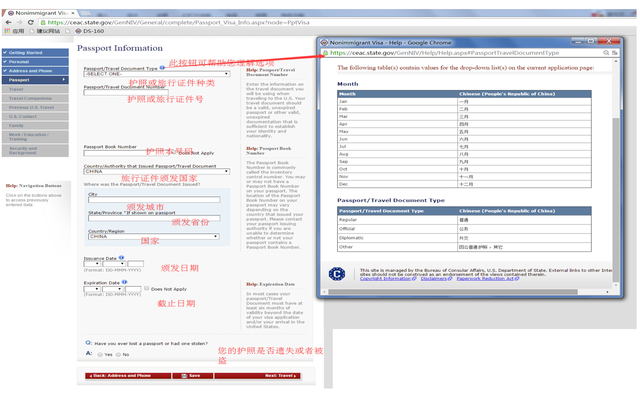The height and width of the screenshot is (397, 640).
Task: Select Previous U.S. Travel section in sidebar
Action: click(x=35, y=107)
